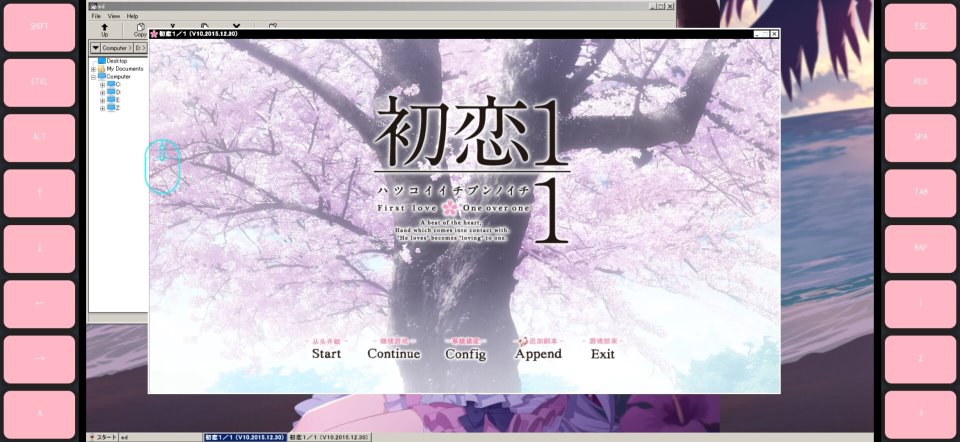Screen dimensions: 960x442
Task: Tap the virtual key labeled 2
Action: 920,359
